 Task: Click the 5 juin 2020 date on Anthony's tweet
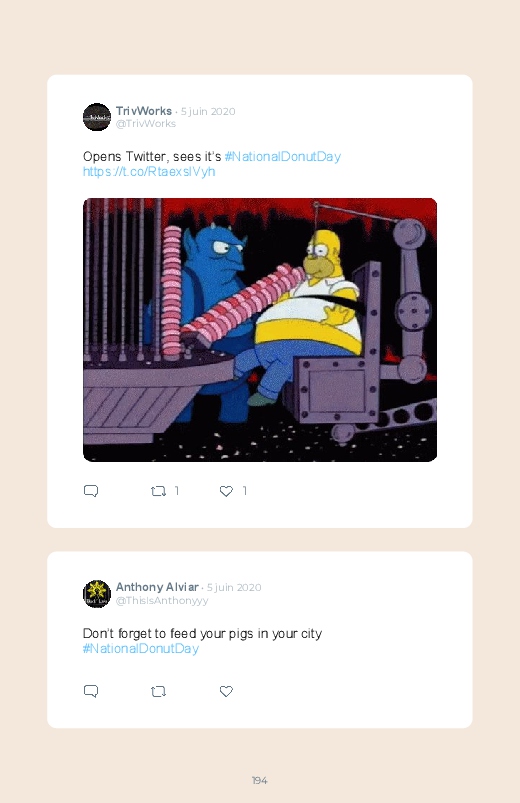[234, 587]
